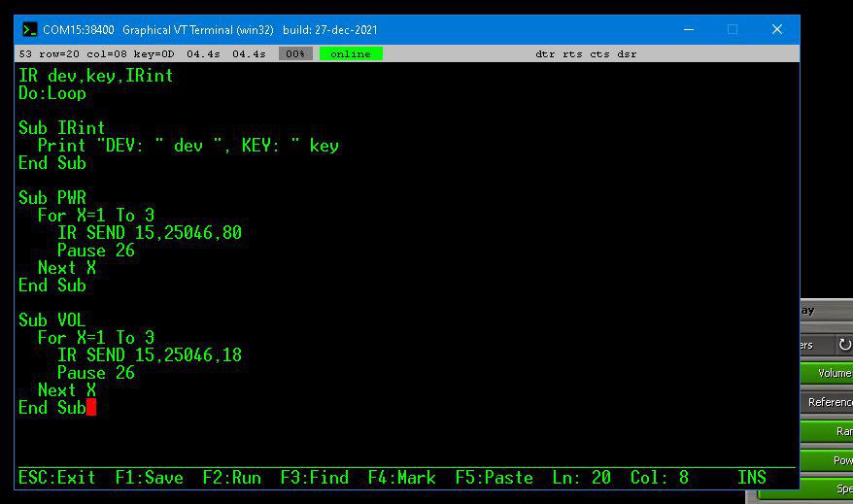Click F1:Save in the editor footer
The height and width of the screenshot is (504, 853).
(x=149, y=478)
